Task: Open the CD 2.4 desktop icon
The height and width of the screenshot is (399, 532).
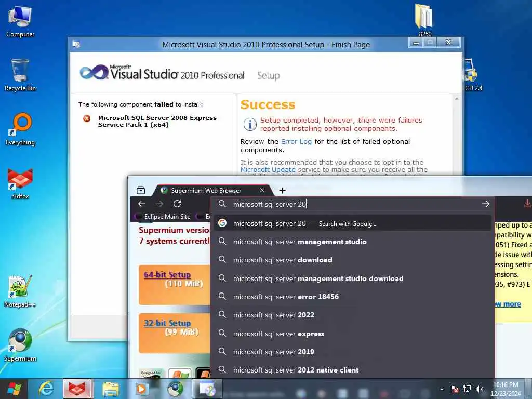Action: [x=472, y=75]
